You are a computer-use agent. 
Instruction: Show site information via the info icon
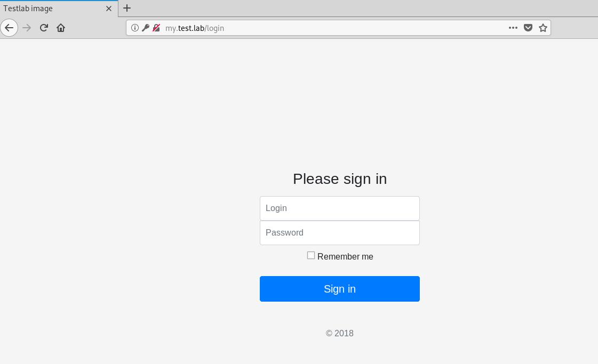click(x=134, y=28)
